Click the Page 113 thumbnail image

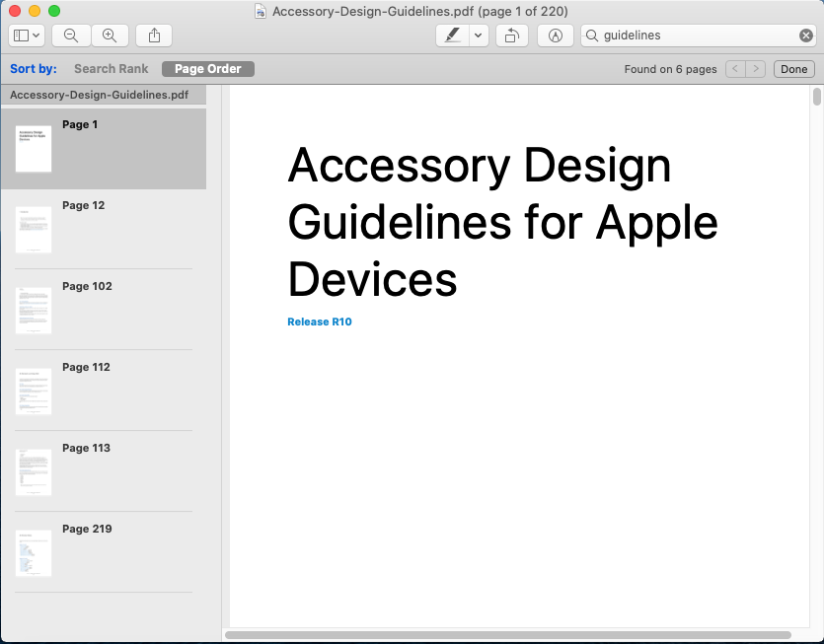click(x=34, y=472)
